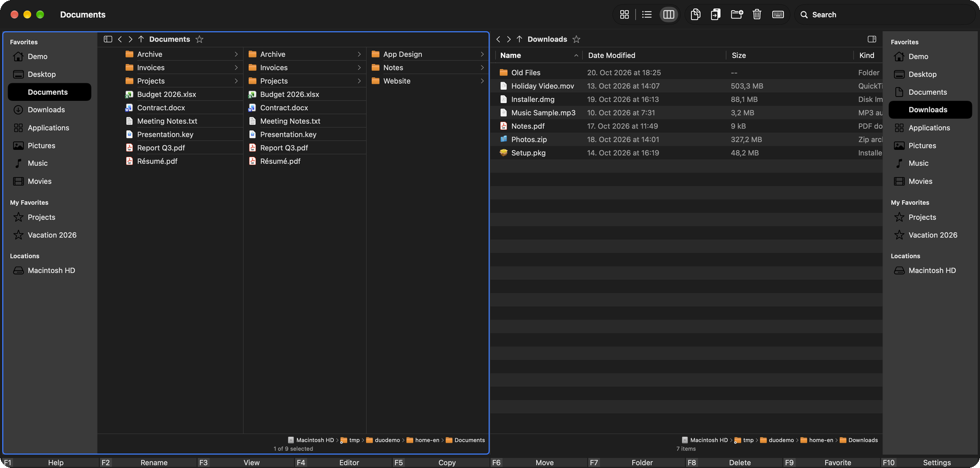Expand Invoices in the first column
Screen dimensions: 980x468
pos(236,68)
